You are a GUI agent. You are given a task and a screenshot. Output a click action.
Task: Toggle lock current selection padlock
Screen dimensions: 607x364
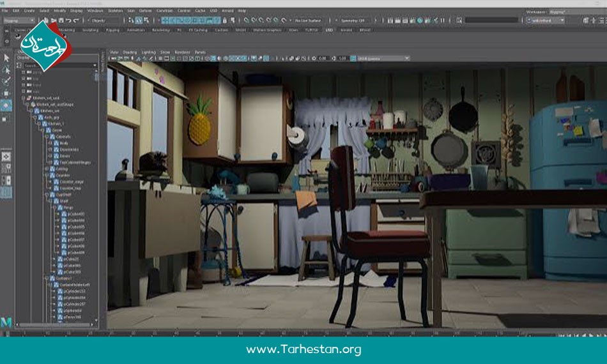[x=224, y=20]
